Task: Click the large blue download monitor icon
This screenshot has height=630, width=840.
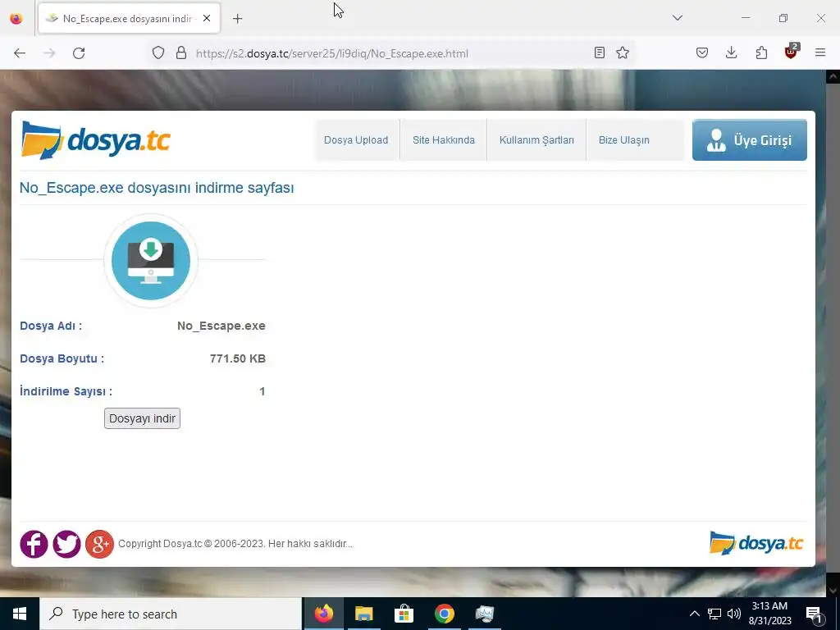Action: 151,261
